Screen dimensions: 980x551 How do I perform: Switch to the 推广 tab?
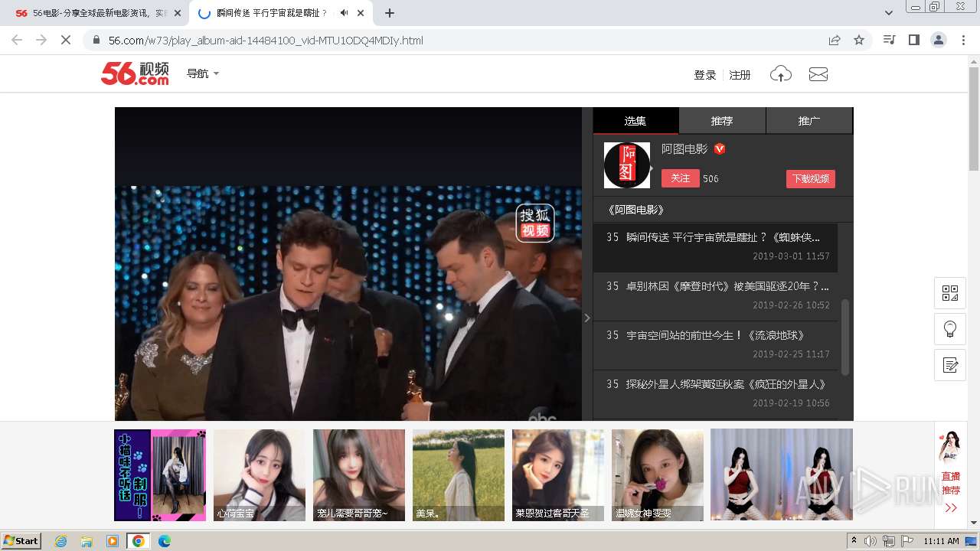coord(809,121)
